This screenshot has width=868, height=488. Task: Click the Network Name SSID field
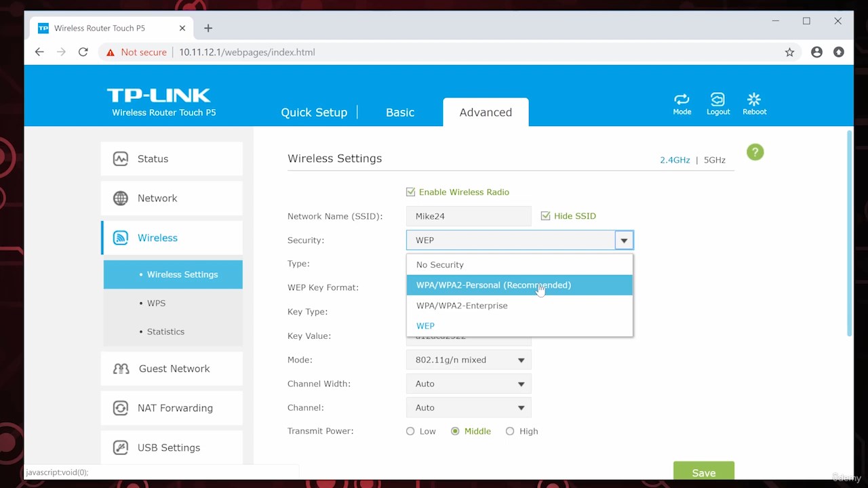point(469,216)
